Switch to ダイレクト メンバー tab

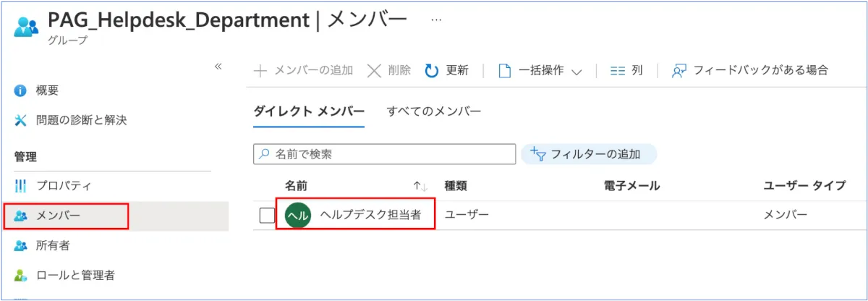[309, 111]
